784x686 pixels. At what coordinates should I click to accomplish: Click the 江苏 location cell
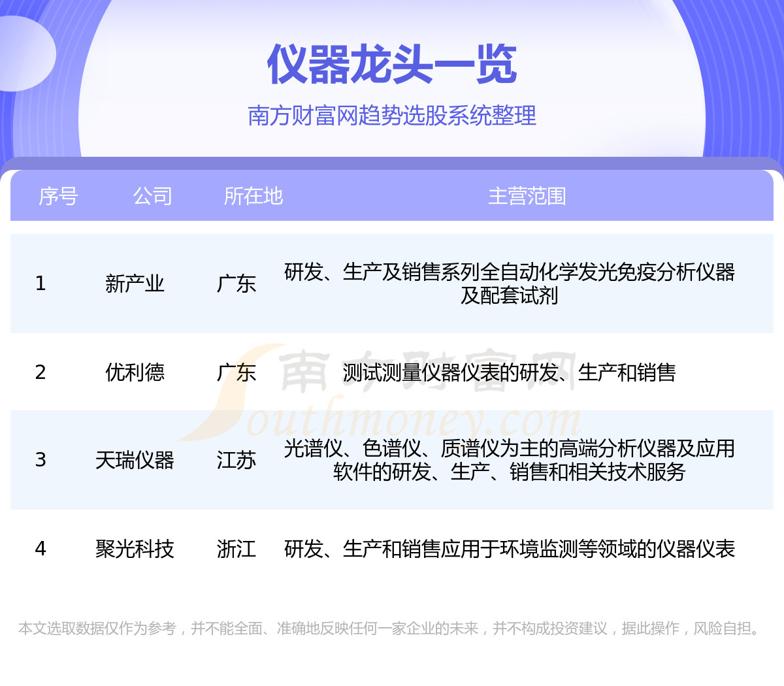(237, 460)
